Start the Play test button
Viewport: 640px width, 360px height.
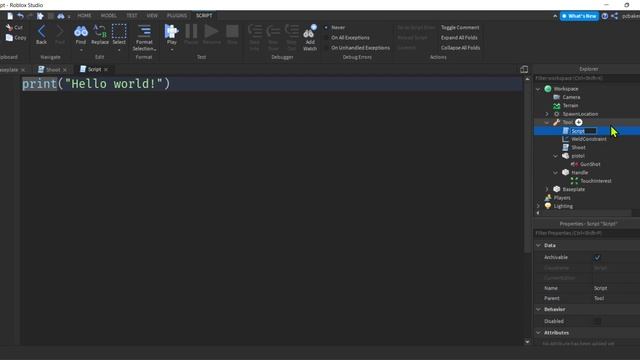coord(171,31)
